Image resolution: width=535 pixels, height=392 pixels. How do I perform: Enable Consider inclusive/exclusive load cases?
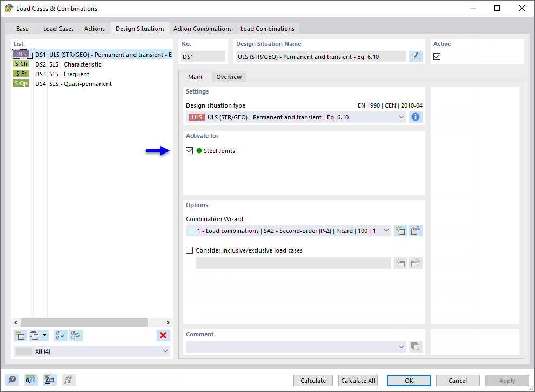point(189,250)
